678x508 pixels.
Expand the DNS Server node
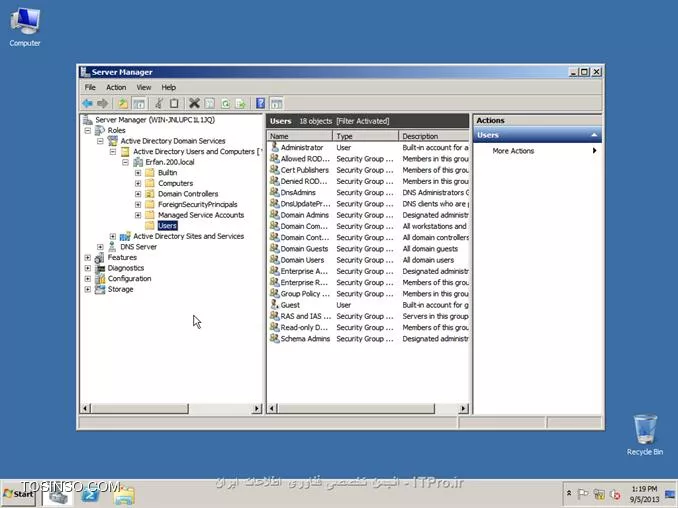(100, 247)
